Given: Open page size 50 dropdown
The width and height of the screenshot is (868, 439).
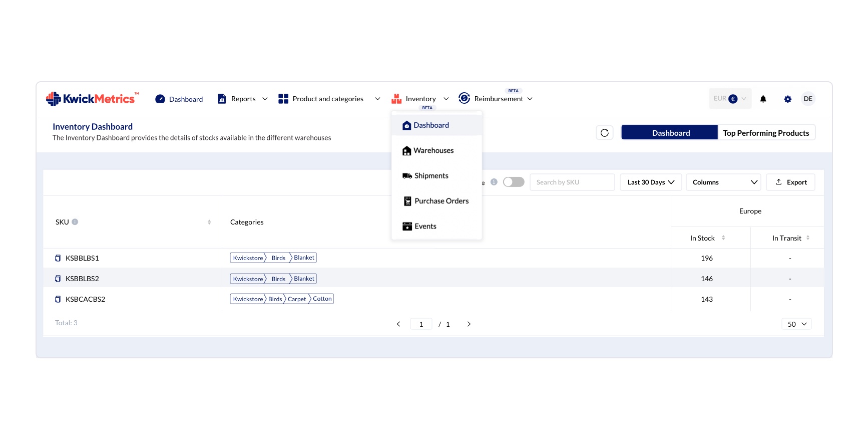Looking at the screenshot, I should tap(796, 324).
